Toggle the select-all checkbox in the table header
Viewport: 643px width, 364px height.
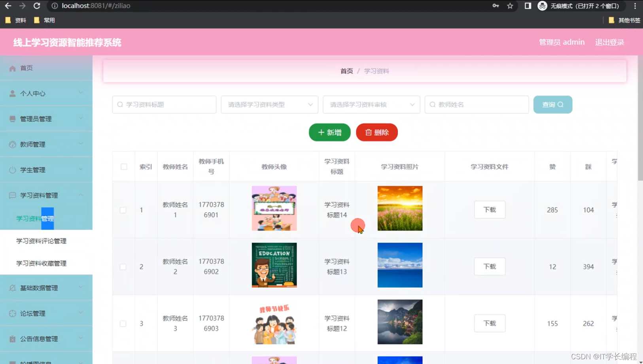pos(123,166)
